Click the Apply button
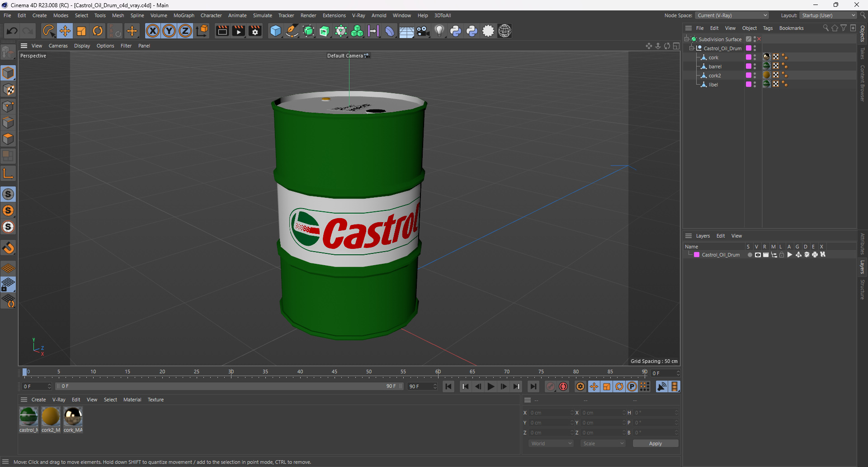The height and width of the screenshot is (467, 868). pos(656,443)
